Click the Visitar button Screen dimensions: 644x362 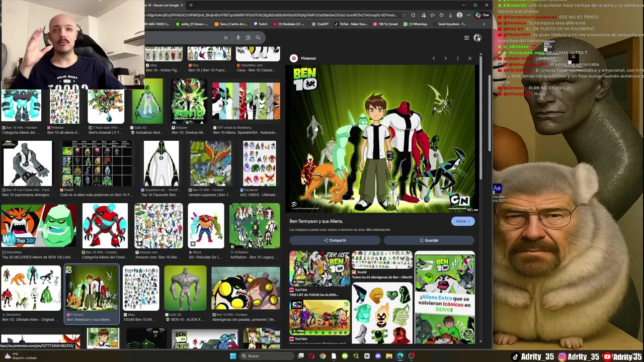coord(462,221)
